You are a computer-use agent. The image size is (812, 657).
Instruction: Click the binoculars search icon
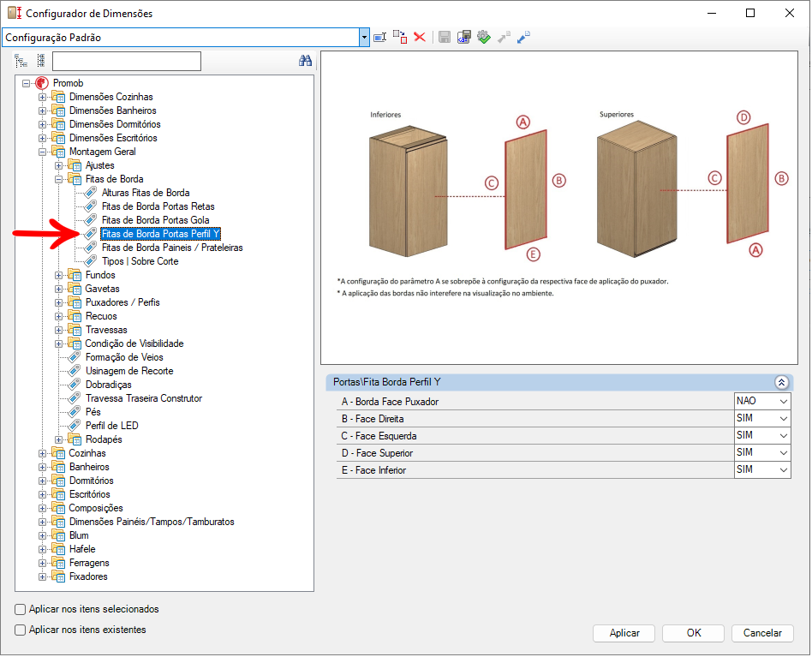click(306, 61)
